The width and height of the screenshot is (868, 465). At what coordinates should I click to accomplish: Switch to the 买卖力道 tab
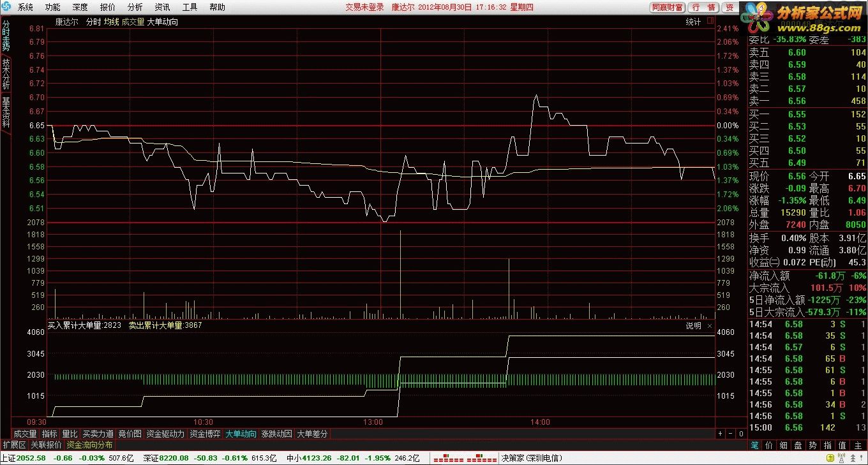98,434
